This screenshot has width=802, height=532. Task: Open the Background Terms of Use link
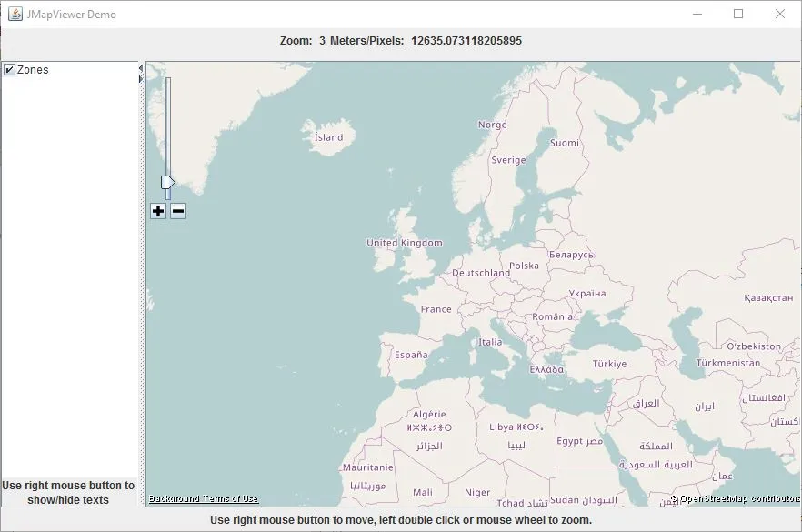[x=202, y=498]
